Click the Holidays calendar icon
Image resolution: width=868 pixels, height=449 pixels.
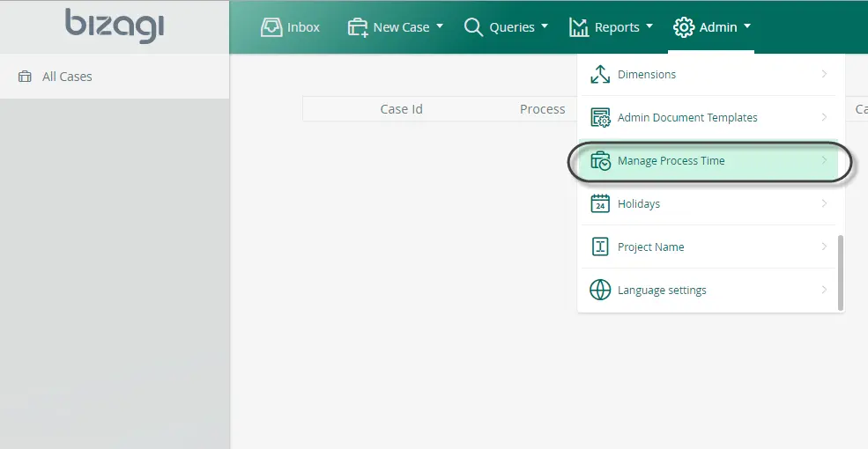tap(600, 203)
